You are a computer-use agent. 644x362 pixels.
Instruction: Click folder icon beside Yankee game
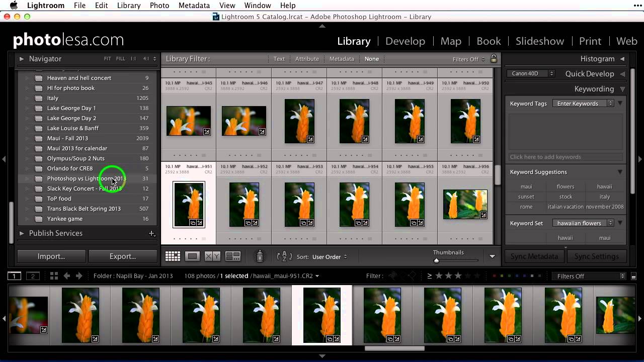click(38, 219)
